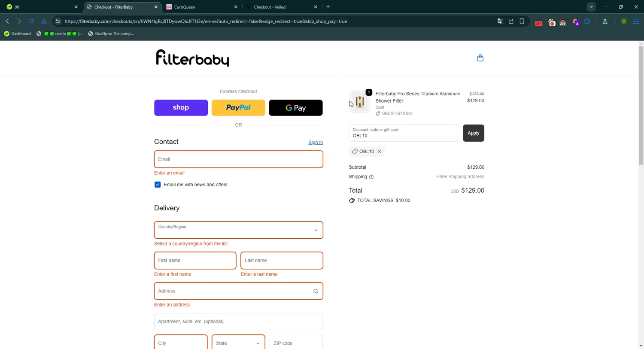
Task: Open the extension with red OFF badge
Action: (x=538, y=22)
